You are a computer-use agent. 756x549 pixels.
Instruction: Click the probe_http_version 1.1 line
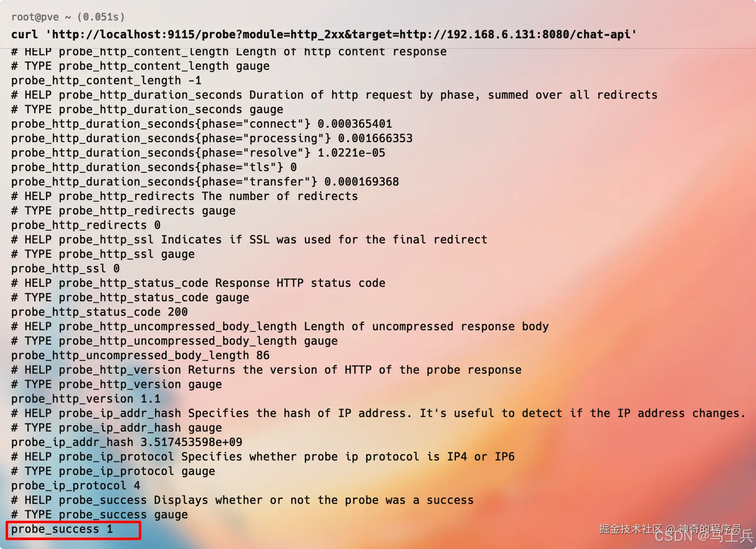(86, 399)
